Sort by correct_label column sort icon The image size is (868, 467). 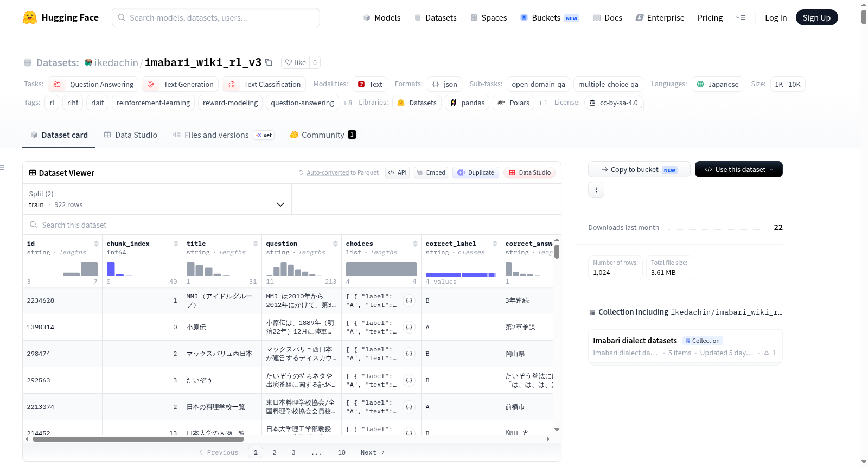click(x=495, y=244)
